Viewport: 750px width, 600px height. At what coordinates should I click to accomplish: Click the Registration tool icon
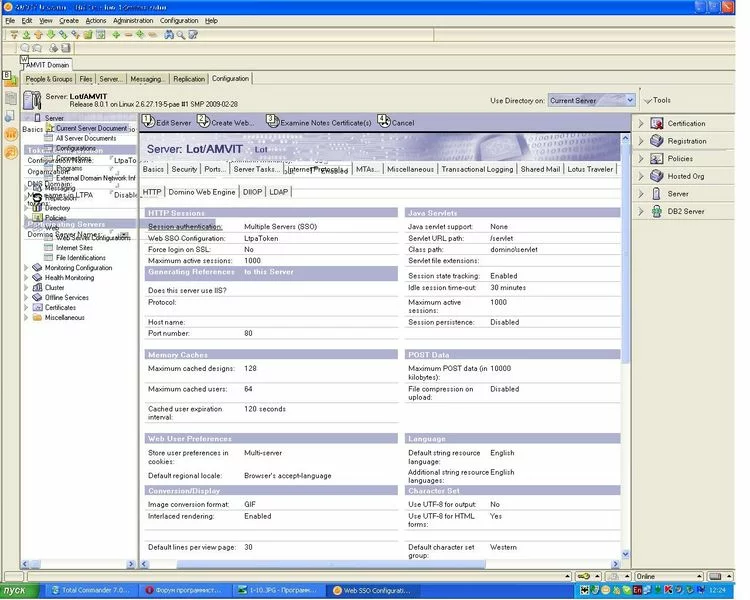point(657,141)
